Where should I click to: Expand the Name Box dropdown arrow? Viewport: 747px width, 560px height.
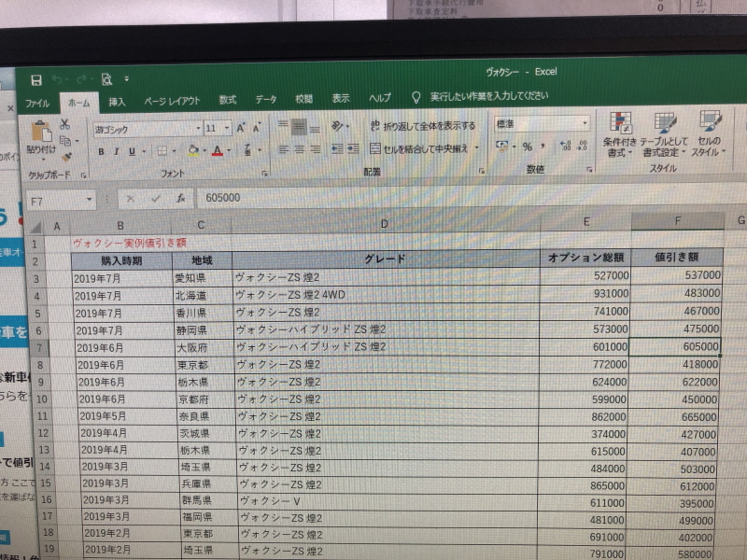(x=89, y=200)
